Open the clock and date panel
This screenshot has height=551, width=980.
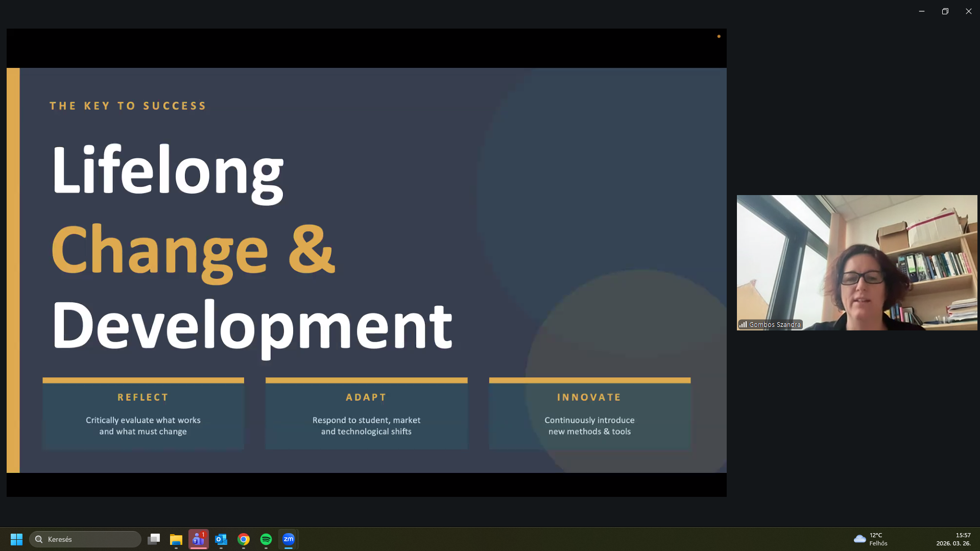pos(953,539)
